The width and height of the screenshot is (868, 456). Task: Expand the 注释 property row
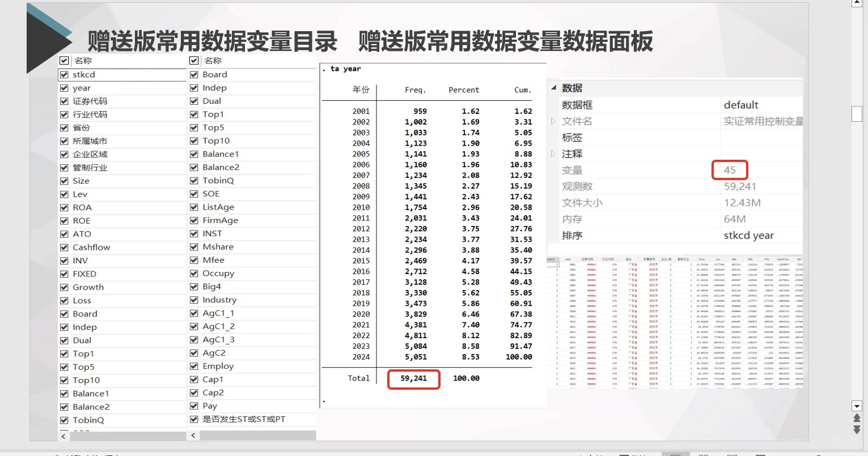pos(553,154)
